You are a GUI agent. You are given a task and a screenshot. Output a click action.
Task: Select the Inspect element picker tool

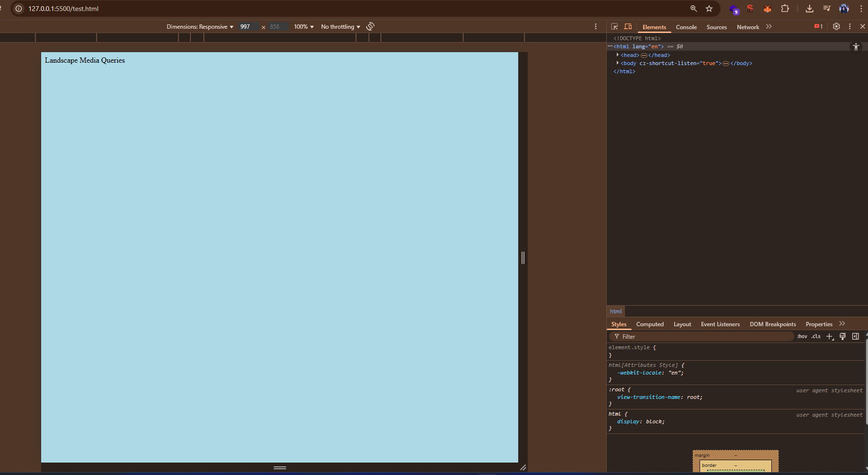coord(615,27)
